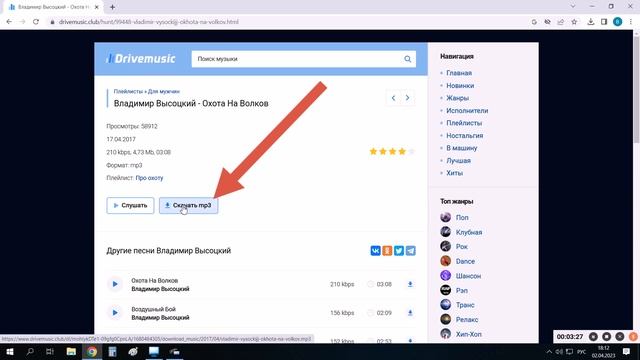Click the browser Back arrow
640x360 pixels.
(9, 22)
